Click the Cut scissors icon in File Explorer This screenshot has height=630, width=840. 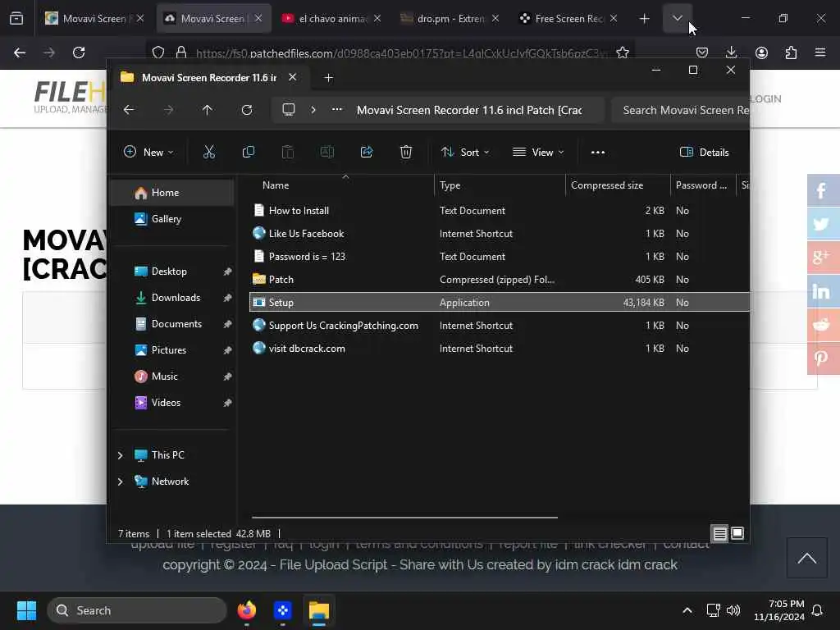(209, 152)
